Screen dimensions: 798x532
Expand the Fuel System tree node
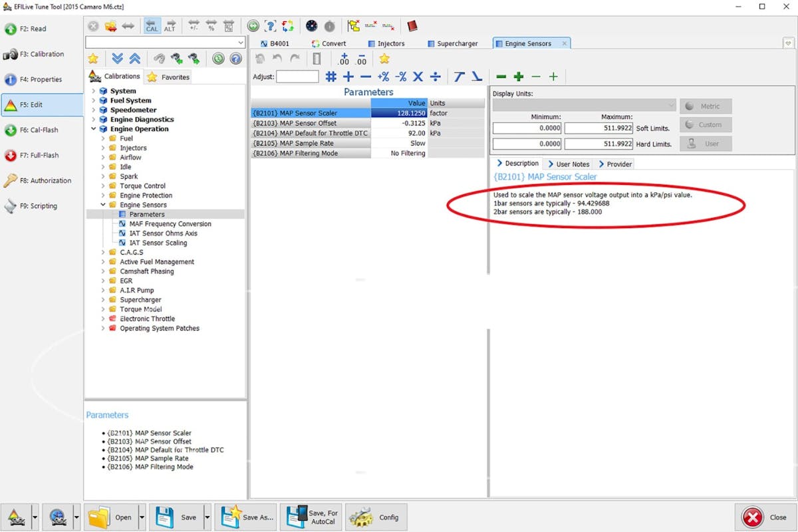pos(93,100)
